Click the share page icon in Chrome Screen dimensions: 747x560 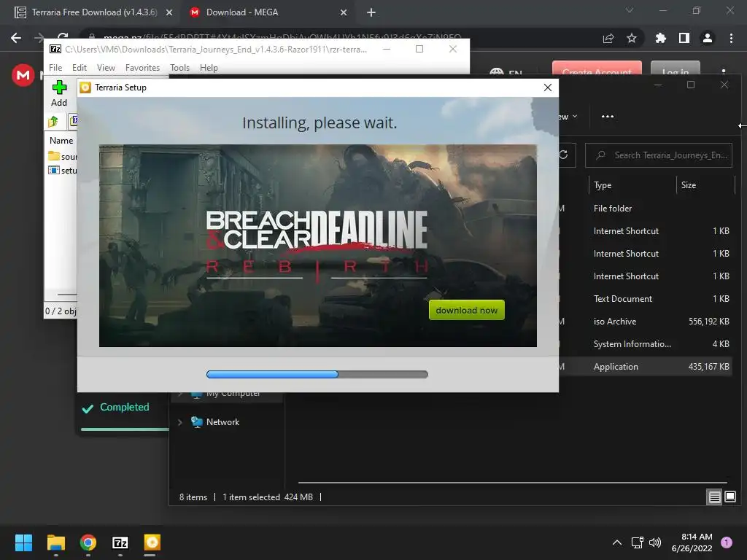click(608, 38)
